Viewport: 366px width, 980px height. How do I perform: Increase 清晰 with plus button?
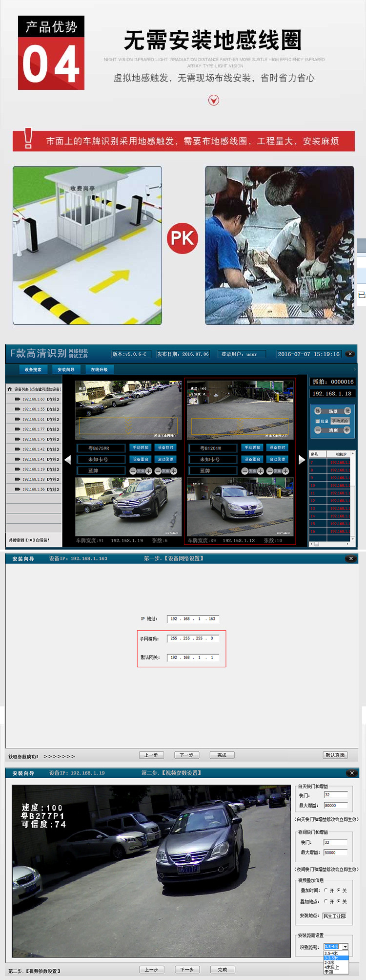pos(347,430)
